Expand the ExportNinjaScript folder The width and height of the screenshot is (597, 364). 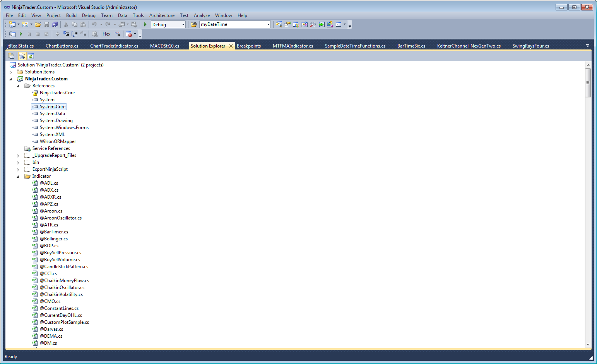18,170
